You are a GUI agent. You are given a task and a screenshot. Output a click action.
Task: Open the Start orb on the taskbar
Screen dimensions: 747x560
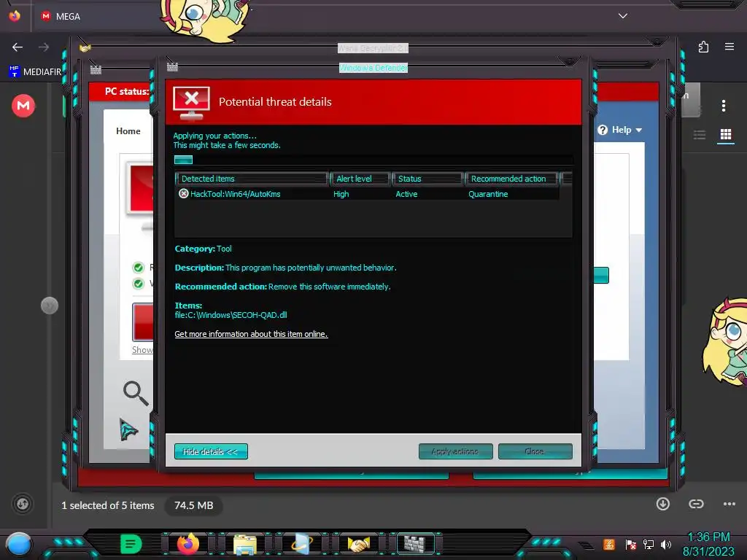19,544
